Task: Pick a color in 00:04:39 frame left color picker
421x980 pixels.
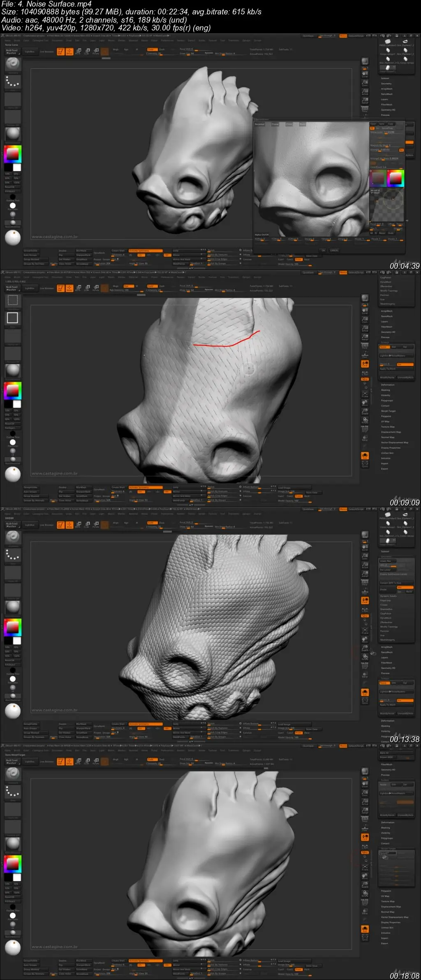Action: point(13,154)
